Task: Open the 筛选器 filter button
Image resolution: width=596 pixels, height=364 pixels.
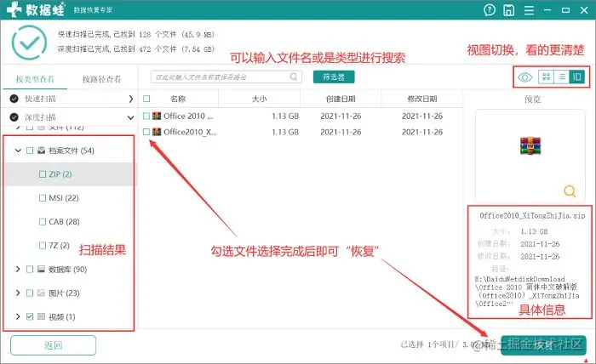Action: click(334, 77)
